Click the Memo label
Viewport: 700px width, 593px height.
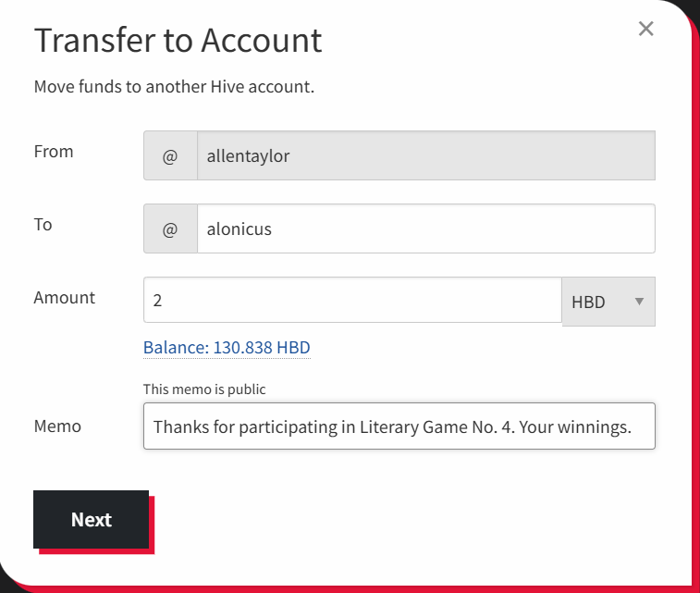[57, 426]
